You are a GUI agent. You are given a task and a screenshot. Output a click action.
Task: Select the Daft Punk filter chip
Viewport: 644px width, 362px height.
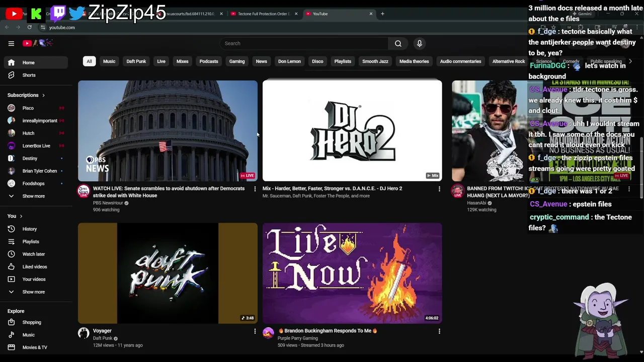click(x=136, y=61)
